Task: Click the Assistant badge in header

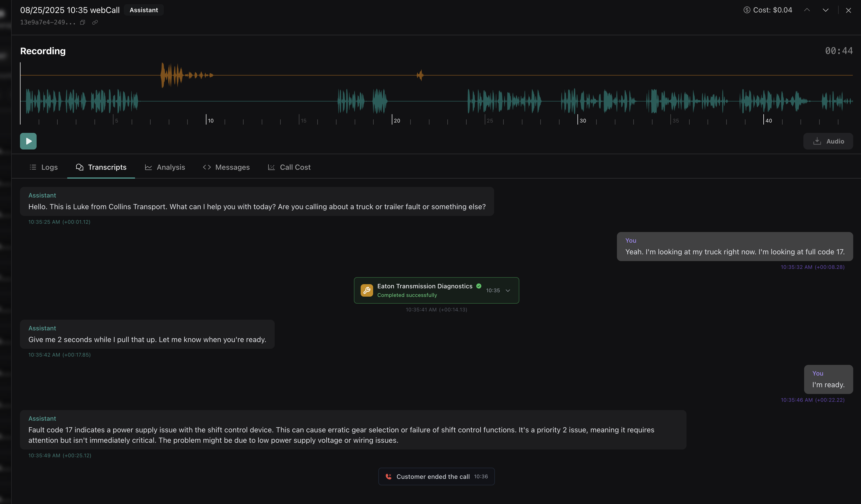Action: (x=144, y=10)
